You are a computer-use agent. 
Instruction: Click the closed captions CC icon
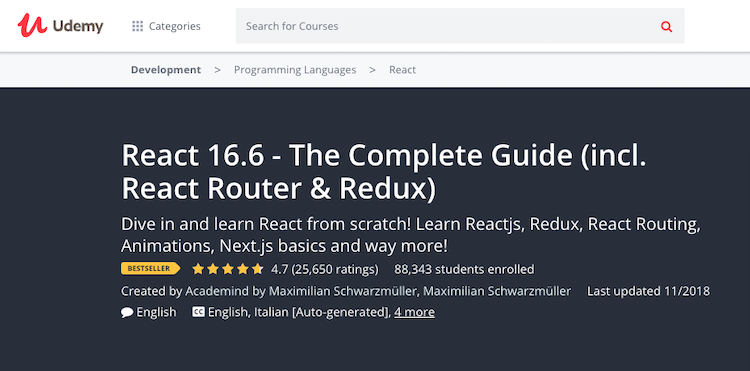coord(198,312)
